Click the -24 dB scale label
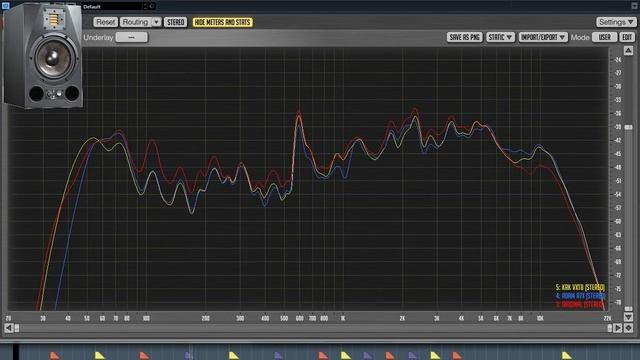The height and width of the screenshot is (360, 640). pos(618,60)
